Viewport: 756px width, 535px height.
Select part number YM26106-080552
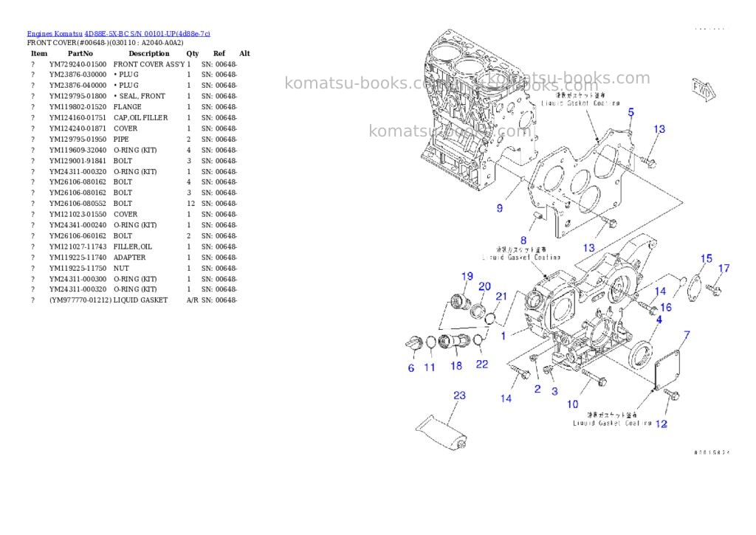(x=78, y=204)
